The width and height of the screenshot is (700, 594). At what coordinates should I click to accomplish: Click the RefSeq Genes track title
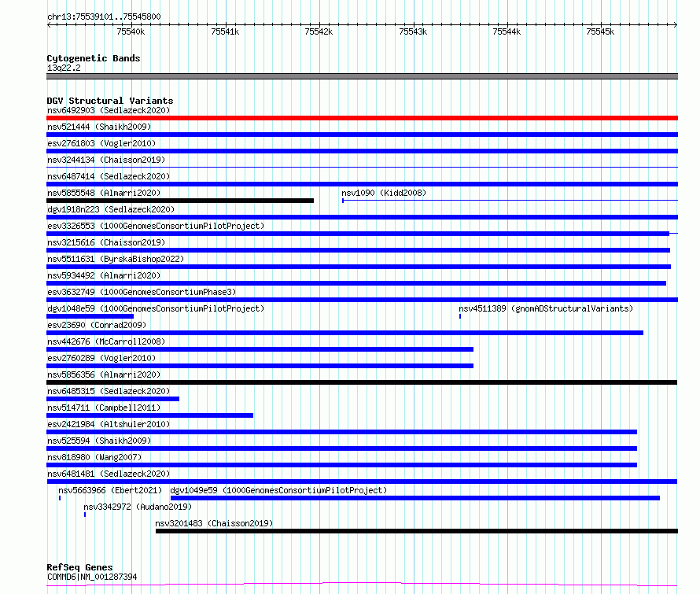[79, 567]
